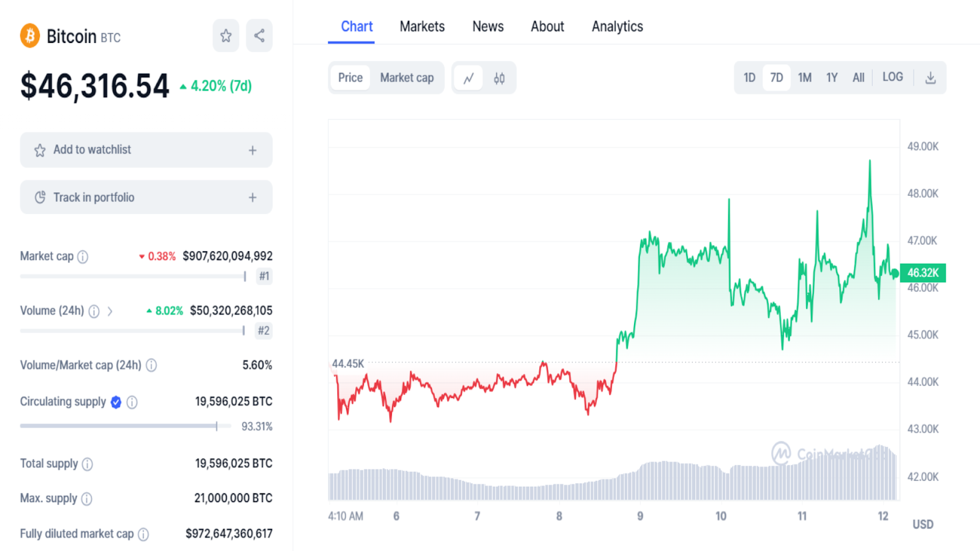
Task: Select line chart view icon
Action: pyautogui.click(x=469, y=78)
